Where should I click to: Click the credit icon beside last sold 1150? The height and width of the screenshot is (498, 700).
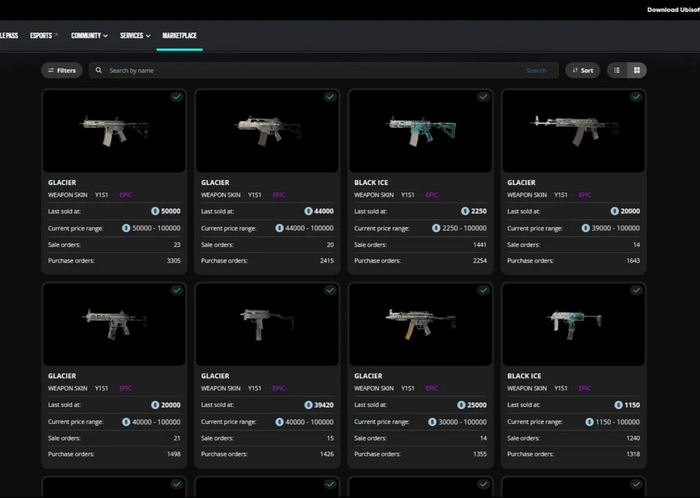(x=618, y=405)
